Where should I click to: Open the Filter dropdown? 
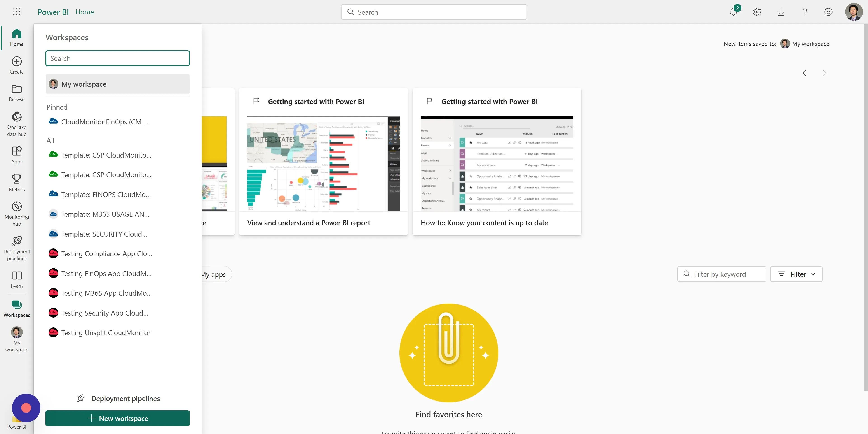(796, 274)
